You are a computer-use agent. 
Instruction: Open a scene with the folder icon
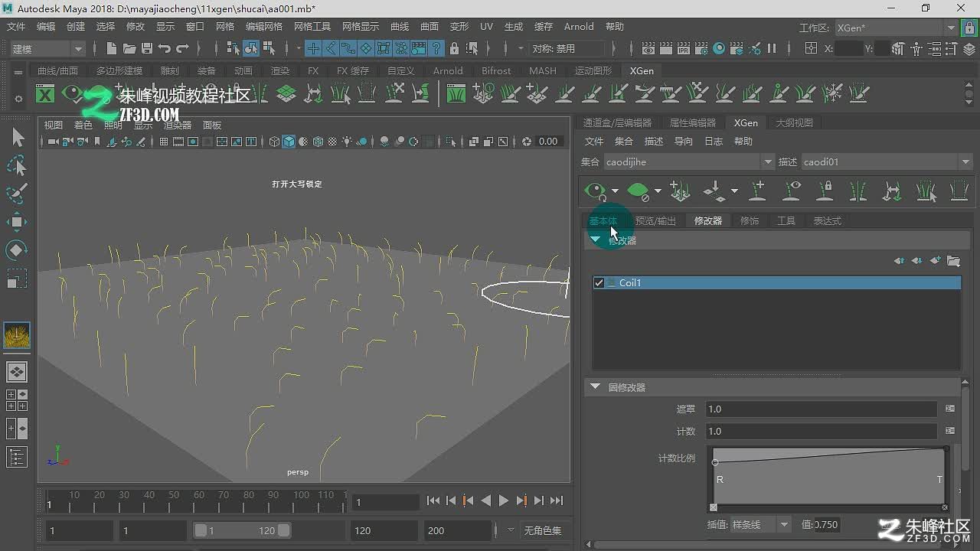tap(129, 48)
